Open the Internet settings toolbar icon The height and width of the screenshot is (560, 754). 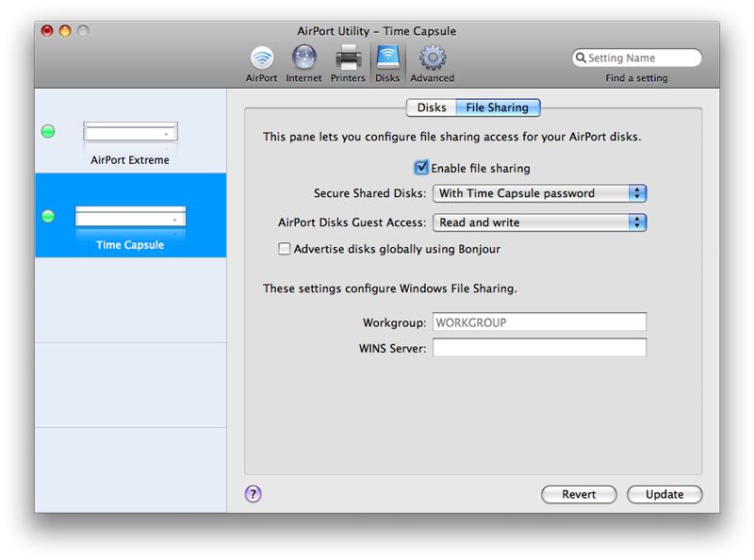pos(303,63)
